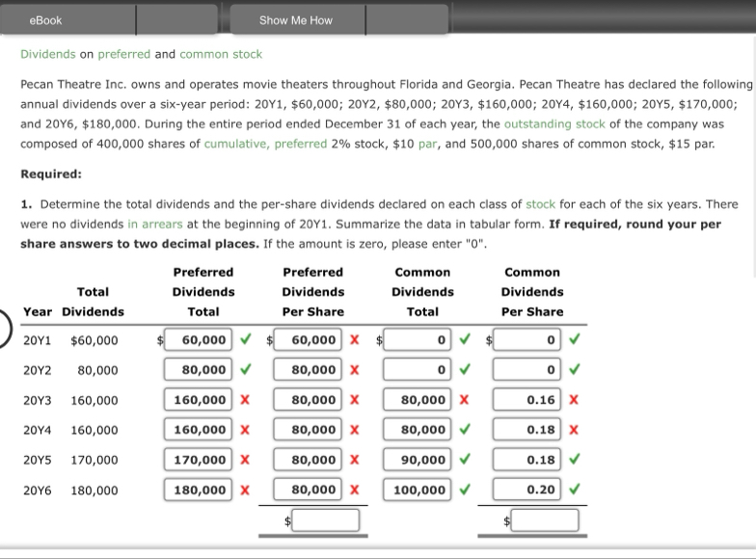Image resolution: width=756 pixels, height=559 pixels.
Task: Click green check beside 20Y4 Common Total
Action: tap(465, 429)
